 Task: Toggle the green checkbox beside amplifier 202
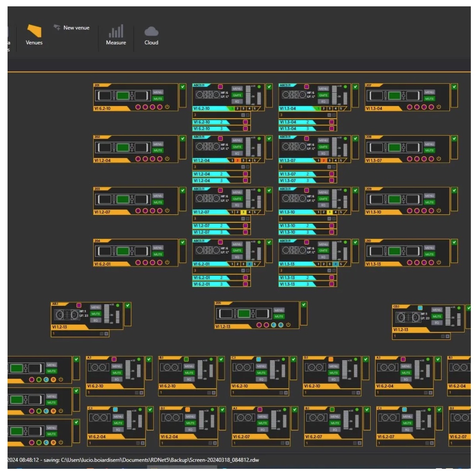tap(183, 139)
